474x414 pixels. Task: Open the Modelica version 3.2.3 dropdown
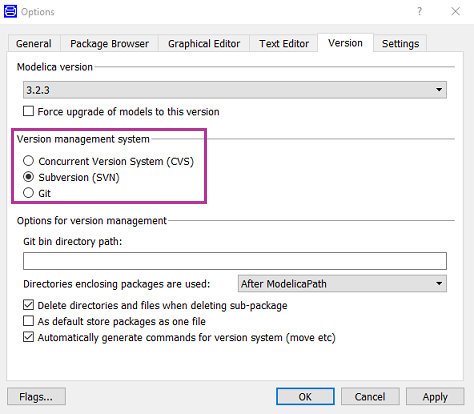tap(235, 90)
